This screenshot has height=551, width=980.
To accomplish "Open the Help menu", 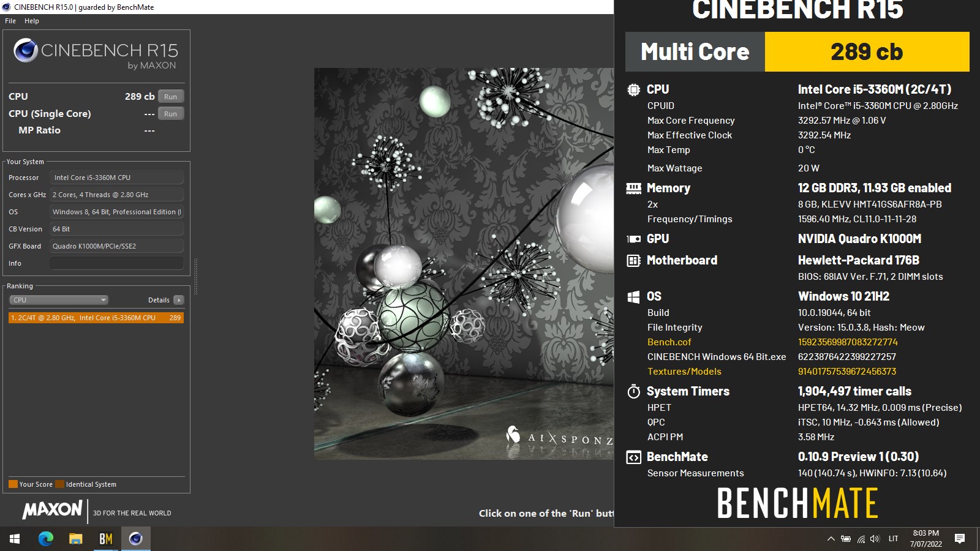I will tap(32, 21).
